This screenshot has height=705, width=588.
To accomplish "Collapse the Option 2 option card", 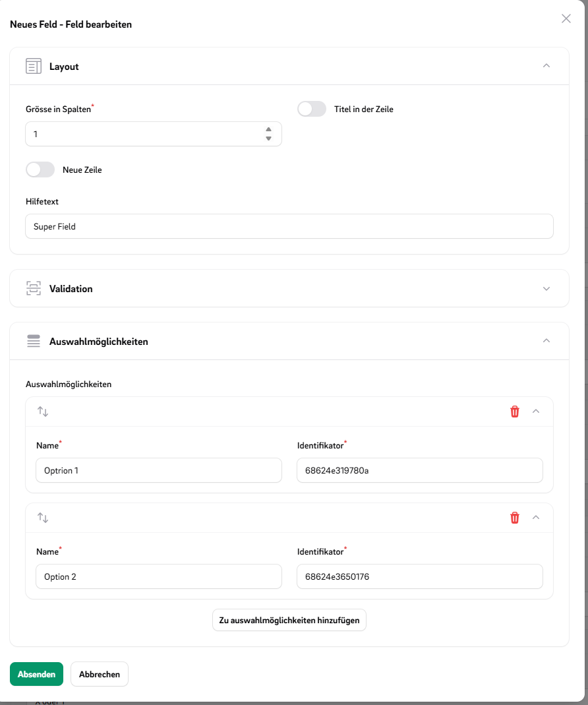I will (x=536, y=518).
